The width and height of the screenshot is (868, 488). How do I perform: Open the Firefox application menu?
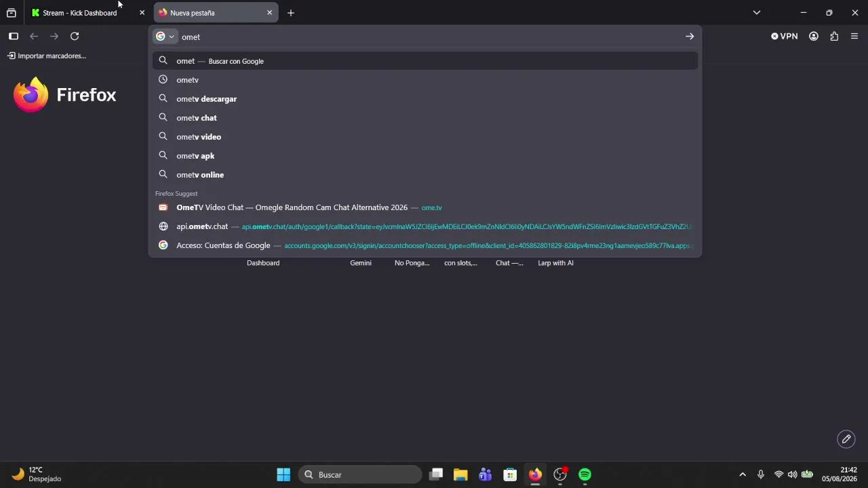(x=854, y=37)
